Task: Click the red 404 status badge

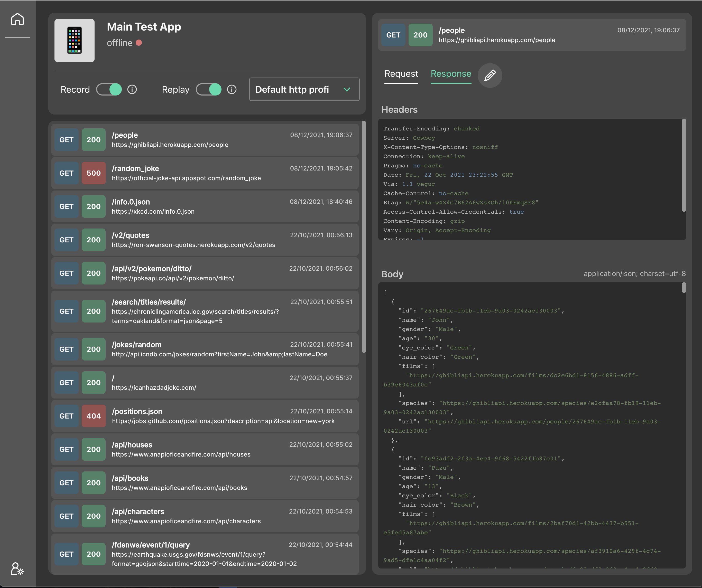Action: [94, 416]
